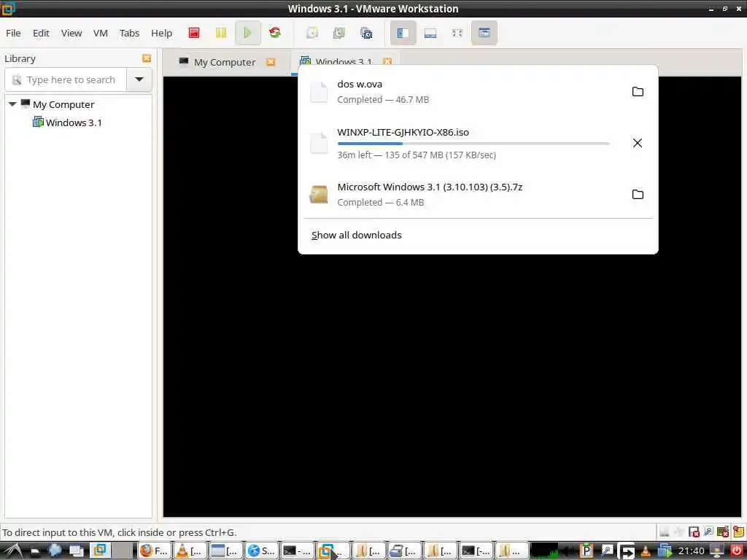
Task: Suspend the VM with the yellow pause icon
Action: [220, 33]
